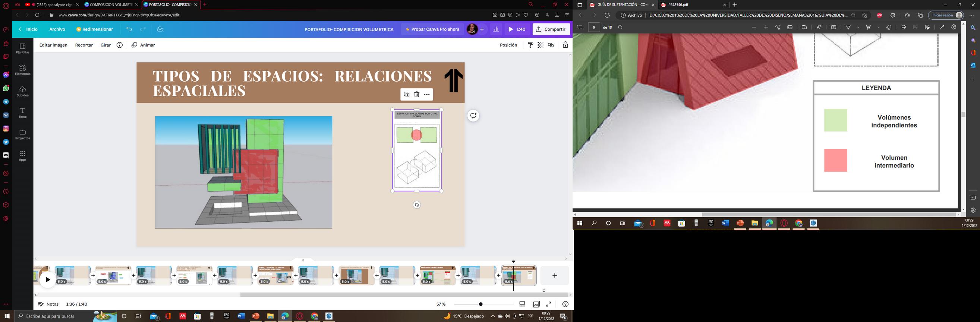
Task: Open Elementos panel in Canva sidebar
Action: [22, 70]
